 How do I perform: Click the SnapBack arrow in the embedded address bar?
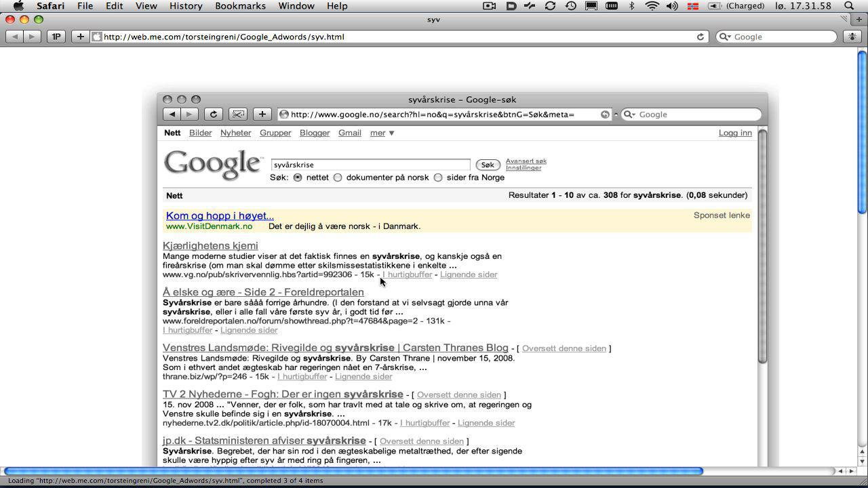(x=605, y=115)
